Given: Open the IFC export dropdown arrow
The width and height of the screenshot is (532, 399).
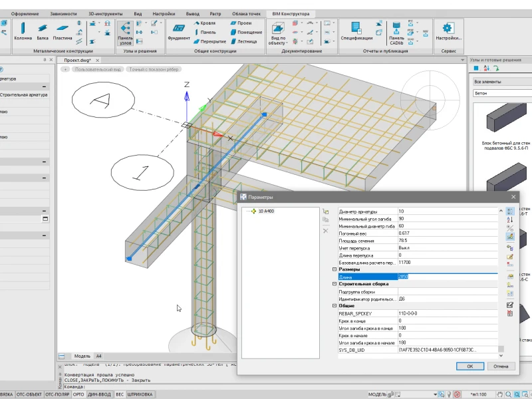Looking at the screenshot, I should click(x=418, y=23).
